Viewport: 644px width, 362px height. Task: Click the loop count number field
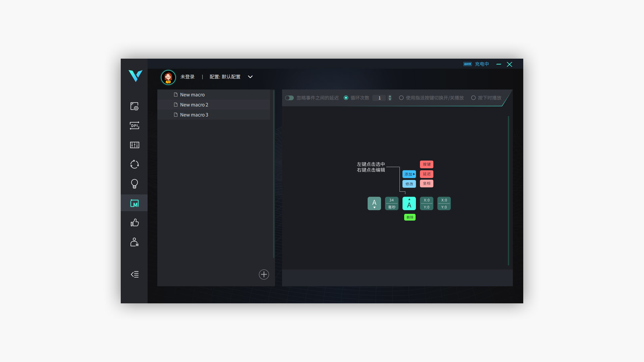[x=380, y=98]
